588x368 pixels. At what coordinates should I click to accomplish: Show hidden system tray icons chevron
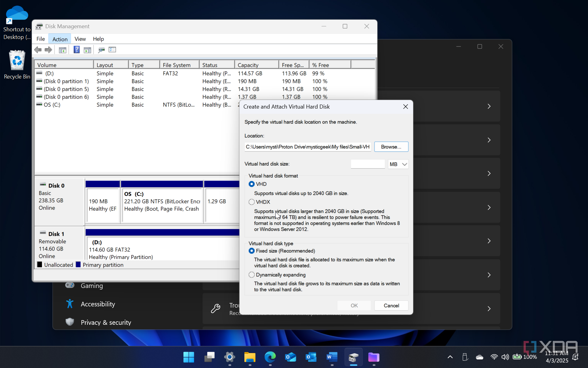point(450,357)
